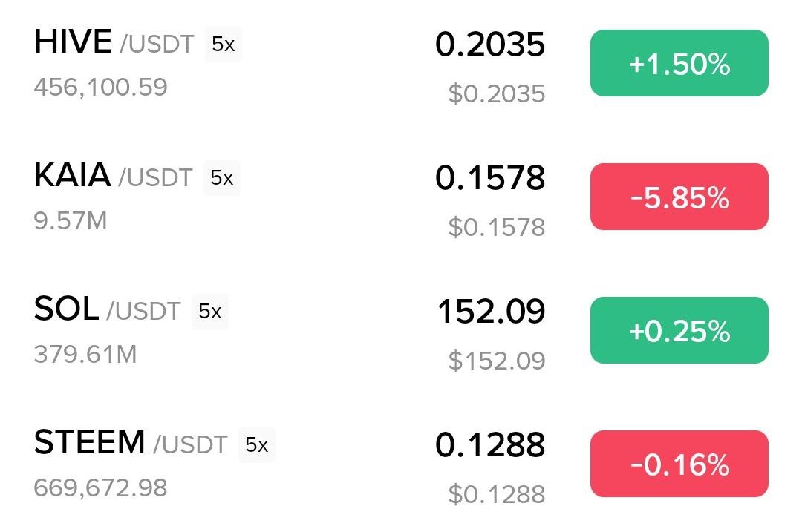Select the 5x leverage tag on STEEM
This screenshot has width=802, height=532.
[x=257, y=444]
